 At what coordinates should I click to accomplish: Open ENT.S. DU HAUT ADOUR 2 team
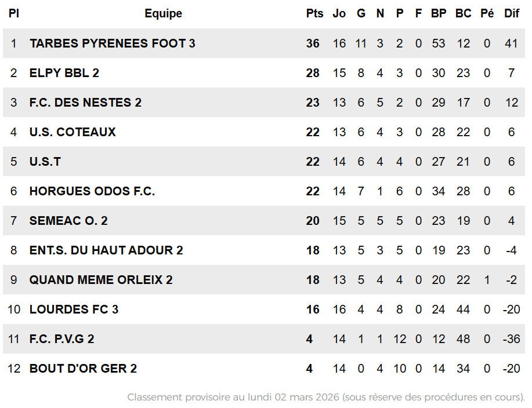point(106,250)
